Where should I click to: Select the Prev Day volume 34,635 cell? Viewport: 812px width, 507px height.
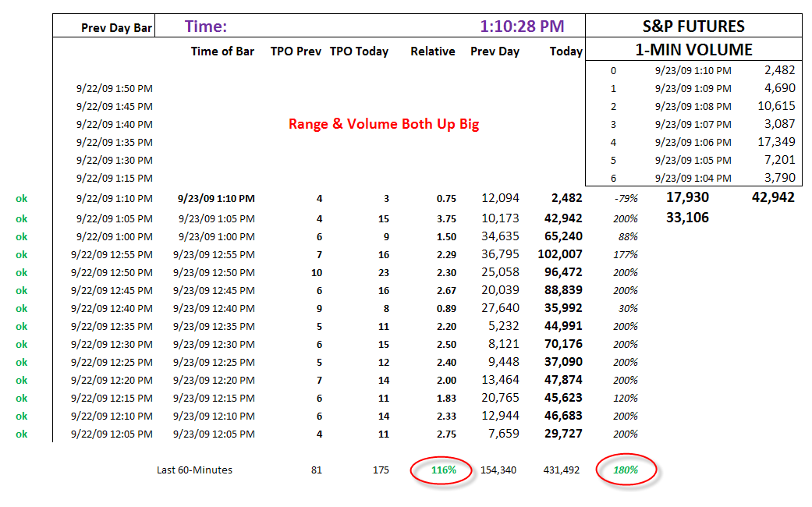(x=500, y=236)
